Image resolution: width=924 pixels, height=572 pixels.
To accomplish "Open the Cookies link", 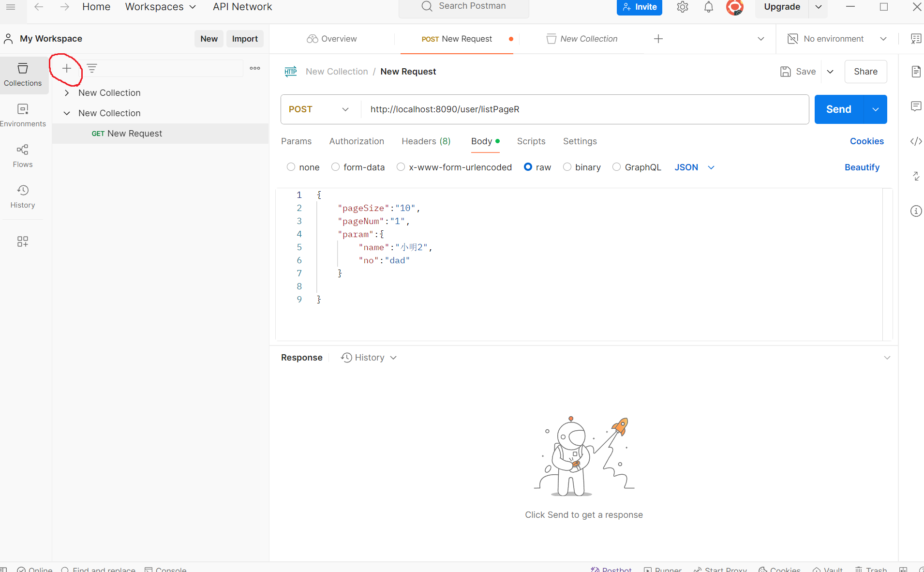I will (x=867, y=141).
